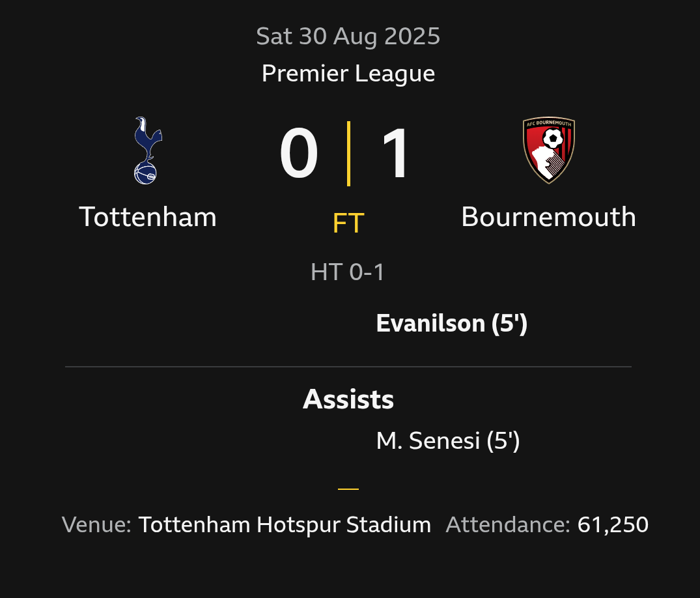Open the Bournemouth team name link
This screenshot has height=598, width=700.
548,217
